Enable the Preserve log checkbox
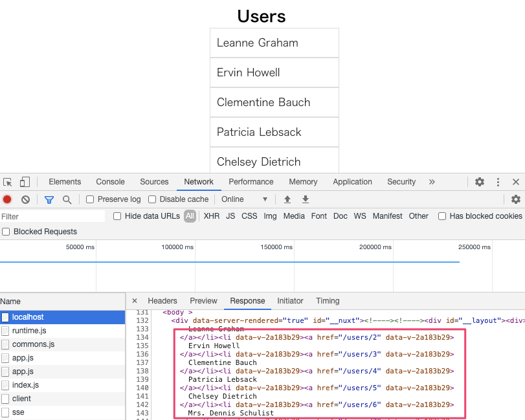 coord(91,199)
